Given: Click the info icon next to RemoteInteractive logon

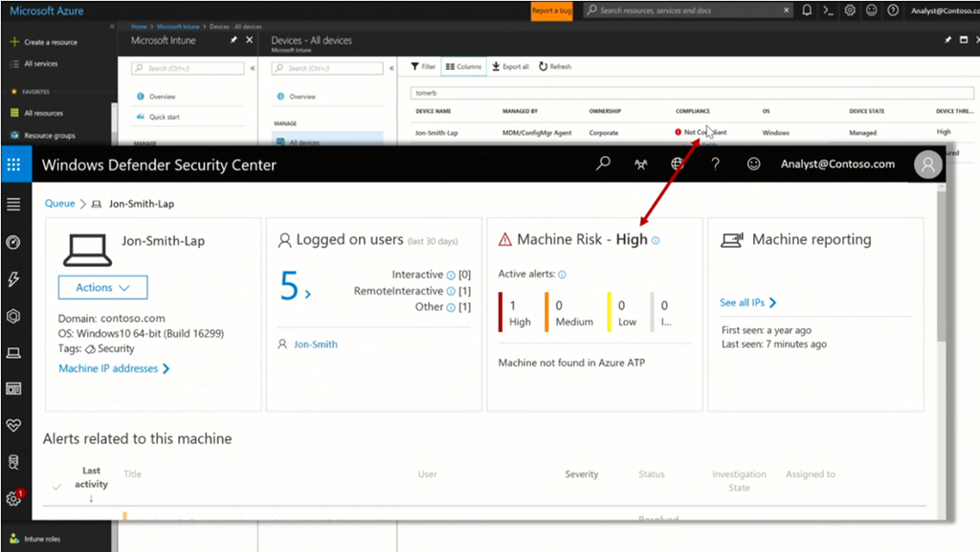Looking at the screenshot, I should coord(451,291).
